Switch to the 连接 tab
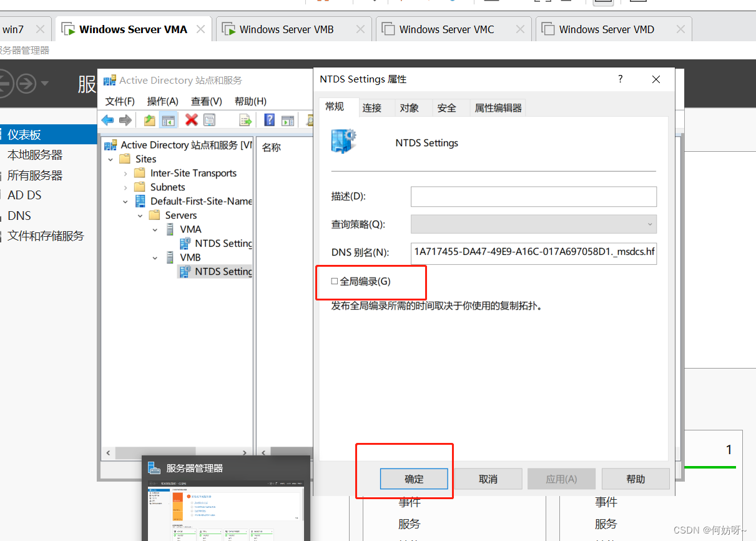The width and height of the screenshot is (756, 541). point(372,108)
